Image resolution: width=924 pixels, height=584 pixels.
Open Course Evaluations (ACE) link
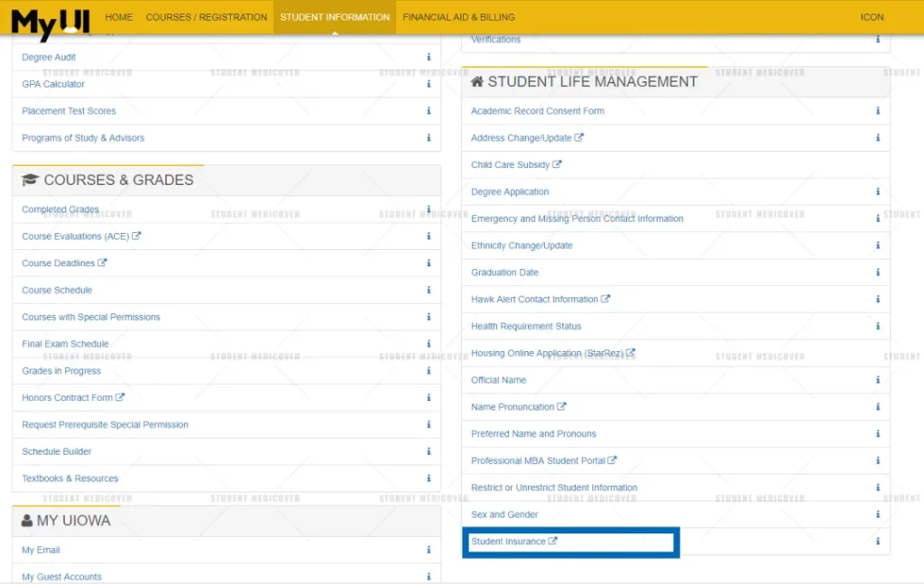coord(81,236)
